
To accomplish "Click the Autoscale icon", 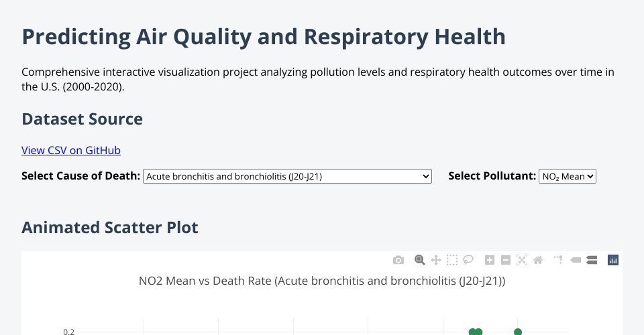I will pos(522,260).
